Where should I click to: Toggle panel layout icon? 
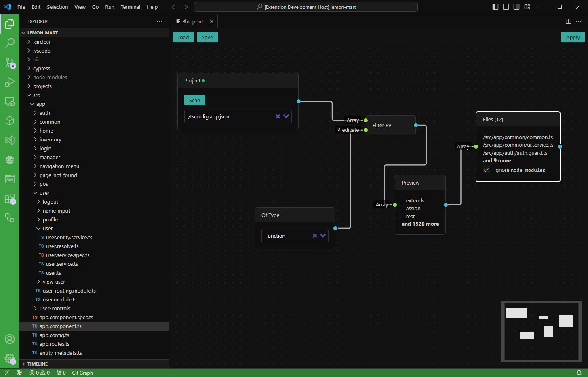[506, 7]
